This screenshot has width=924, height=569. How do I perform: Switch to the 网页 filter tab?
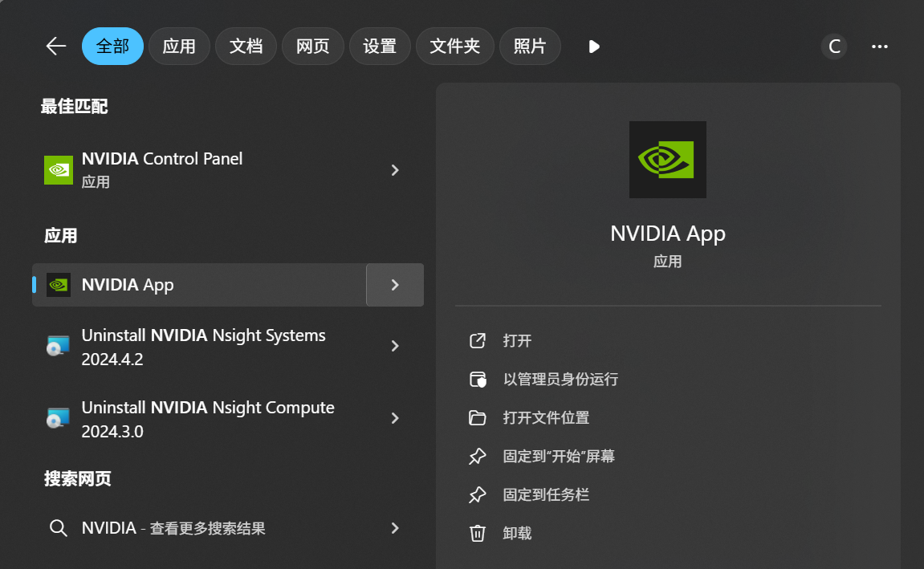[313, 46]
